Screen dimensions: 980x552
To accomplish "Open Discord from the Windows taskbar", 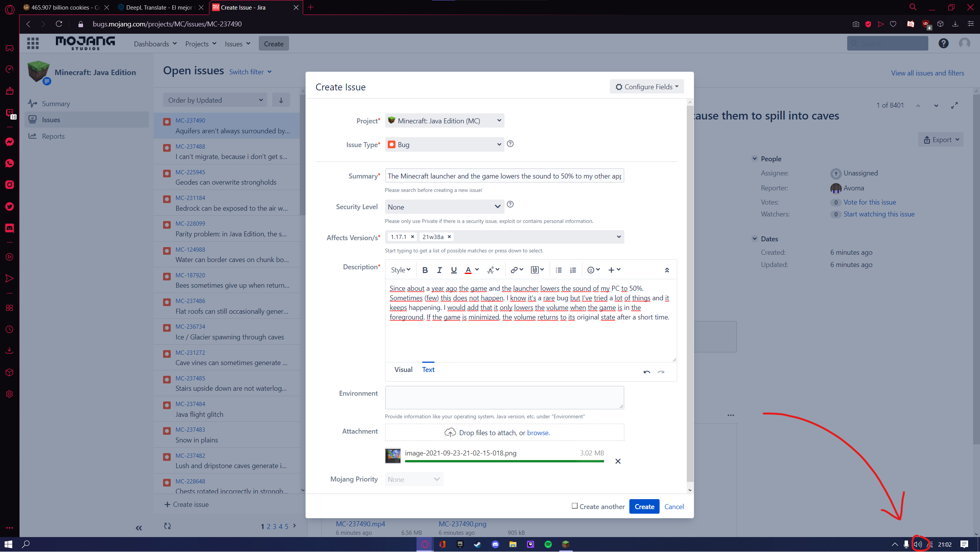I will [495, 544].
